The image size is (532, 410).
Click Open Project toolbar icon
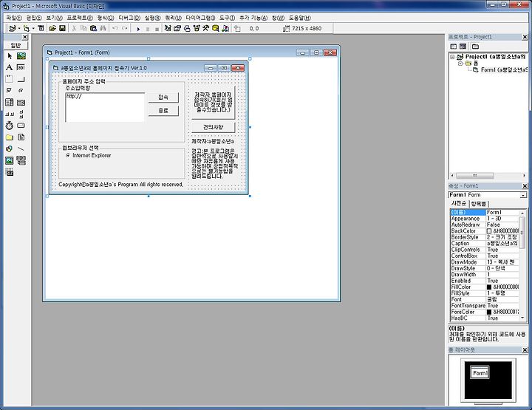coord(52,29)
